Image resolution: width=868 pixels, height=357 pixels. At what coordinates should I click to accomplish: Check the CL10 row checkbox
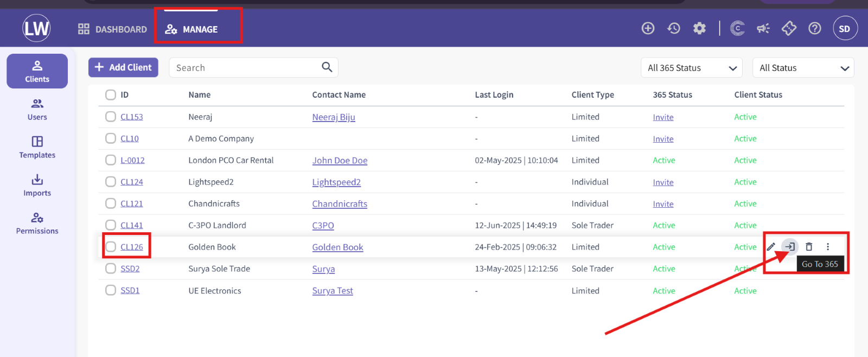coord(111,138)
